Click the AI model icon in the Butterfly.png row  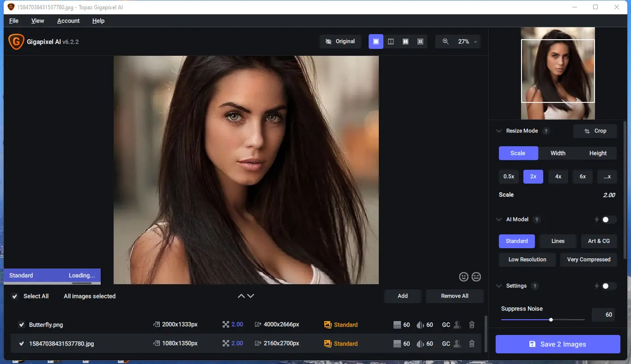[x=328, y=325]
